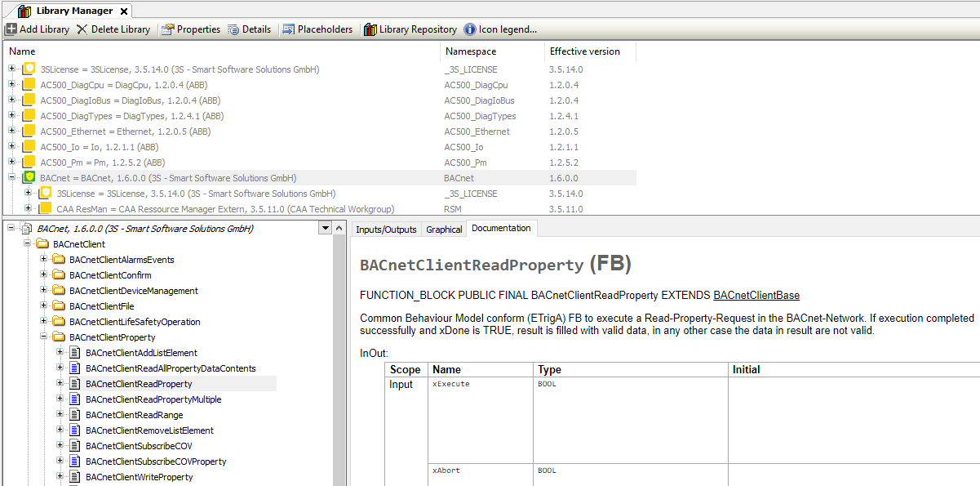980x486 pixels.
Task: Open library Properties from the toolbar
Action: (166, 29)
